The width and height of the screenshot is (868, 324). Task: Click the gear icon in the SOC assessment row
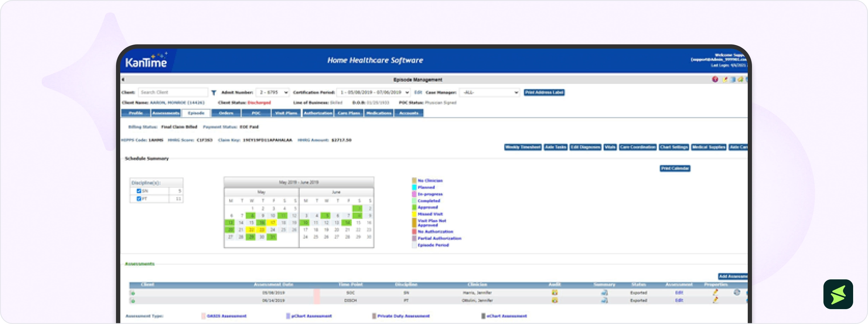[x=737, y=292]
